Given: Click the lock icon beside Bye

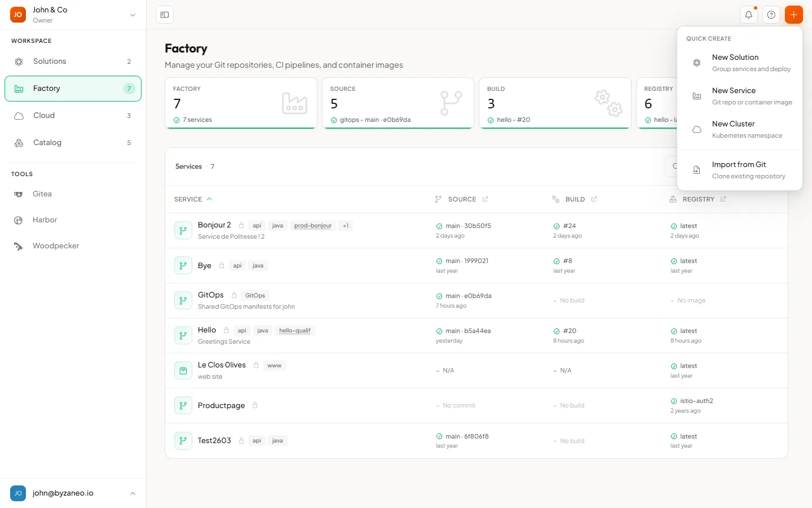Looking at the screenshot, I should pyautogui.click(x=222, y=265).
